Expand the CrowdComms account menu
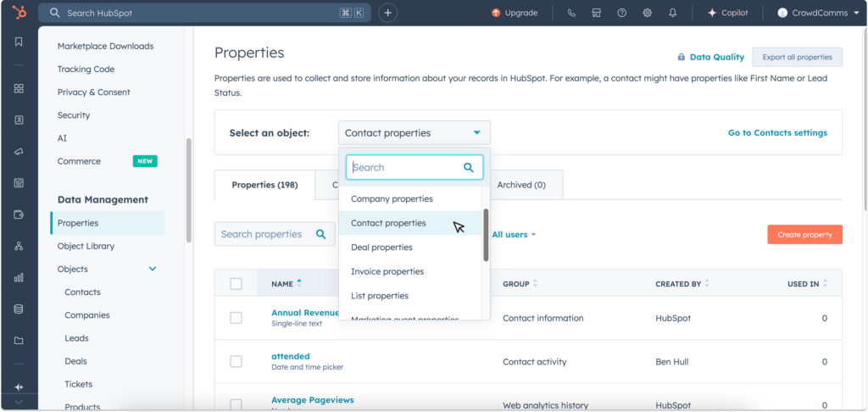The width and height of the screenshot is (868, 412). tap(818, 13)
